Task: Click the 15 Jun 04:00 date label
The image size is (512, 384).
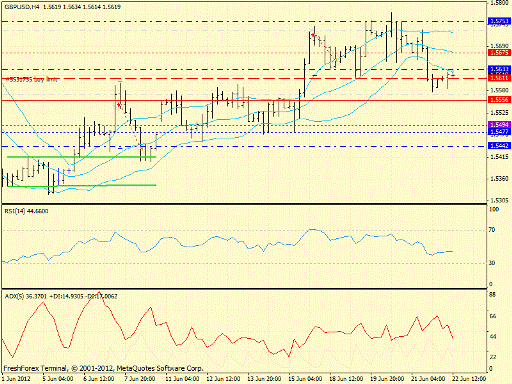Action: click(305, 379)
